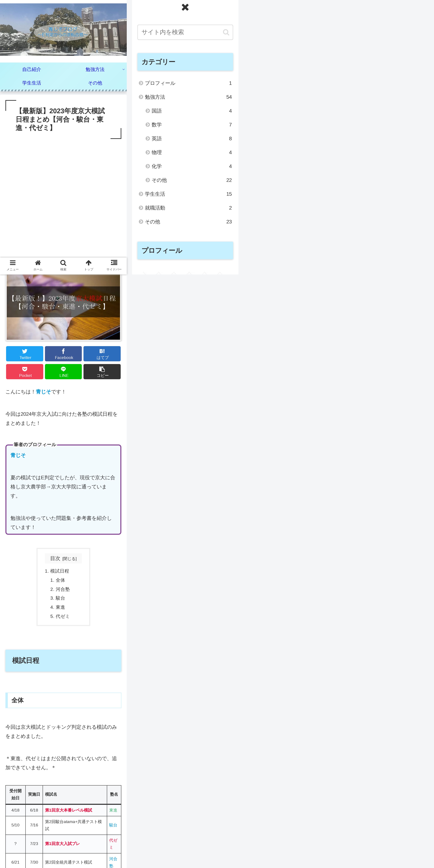This screenshot has height=868, width=434.
Task: Click the カテゴリー sidebar heading
Action: click(x=185, y=62)
